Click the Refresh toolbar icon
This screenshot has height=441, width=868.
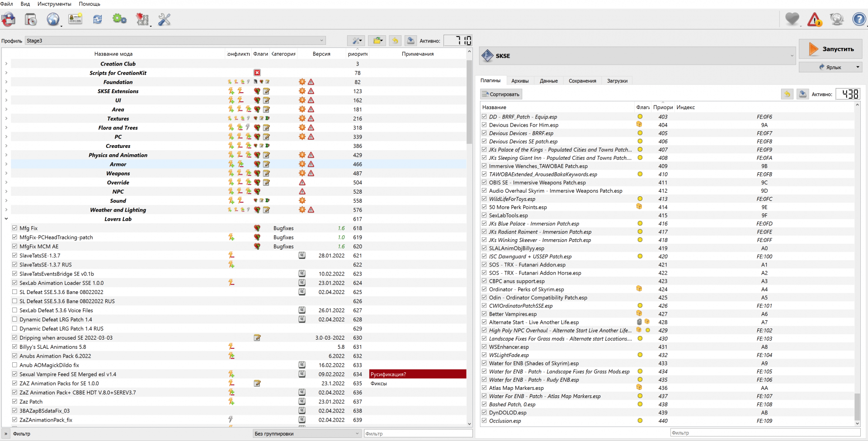click(97, 19)
